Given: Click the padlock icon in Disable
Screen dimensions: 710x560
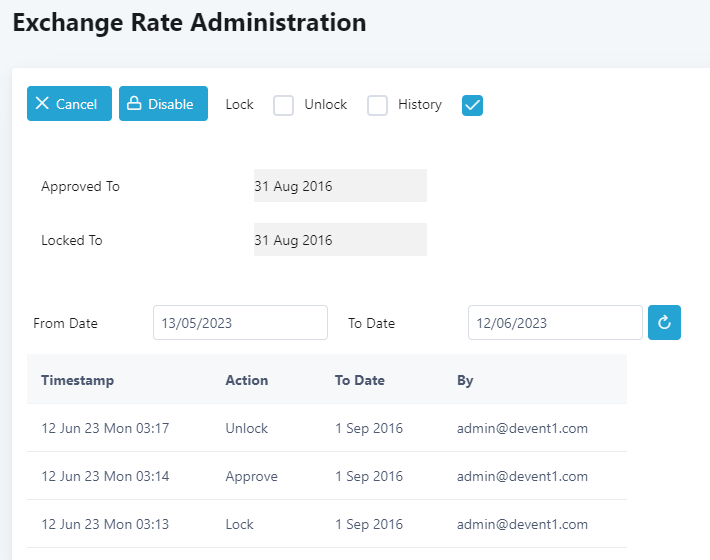Looking at the screenshot, I should (x=134, y=103).
